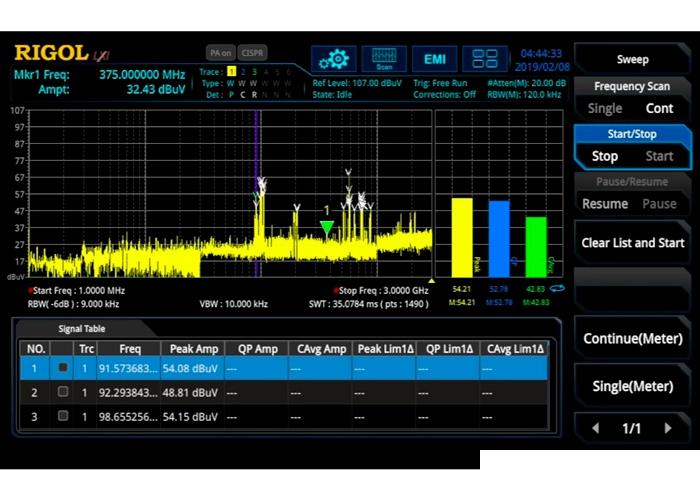Check the box for signal row 1
Screen dimensions: 700x500
point(62,368)
